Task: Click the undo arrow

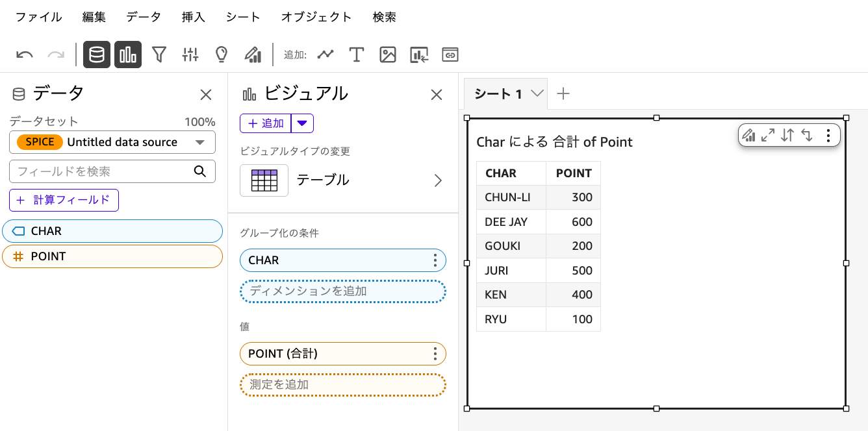Action: click(24, 55)
